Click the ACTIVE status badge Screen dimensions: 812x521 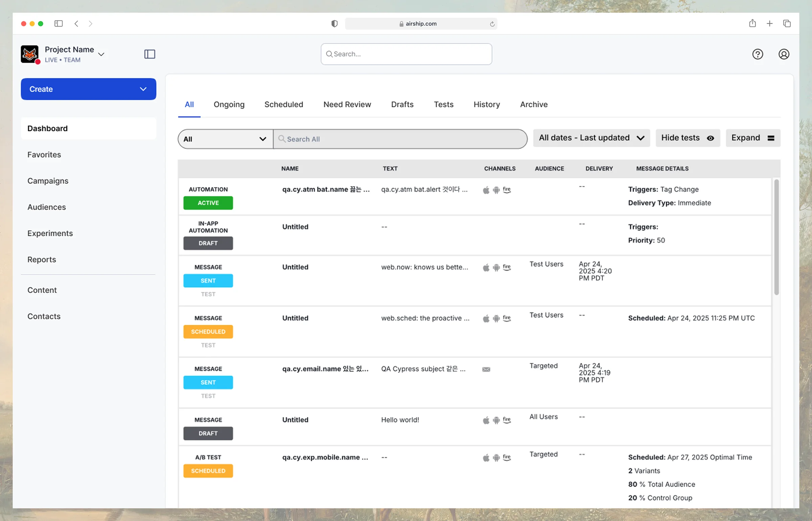click(208, 203)
